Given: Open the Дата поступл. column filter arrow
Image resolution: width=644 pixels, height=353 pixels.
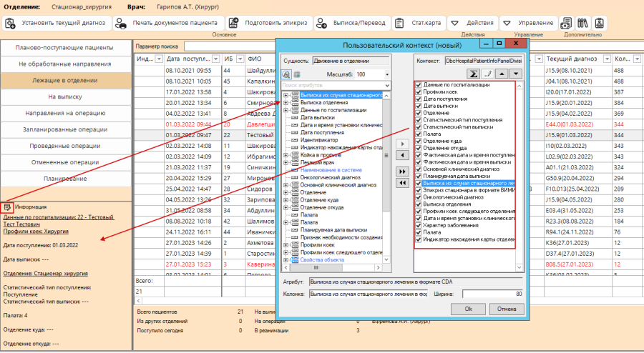Looking at the screenshot, I should (x=215, y=59).
